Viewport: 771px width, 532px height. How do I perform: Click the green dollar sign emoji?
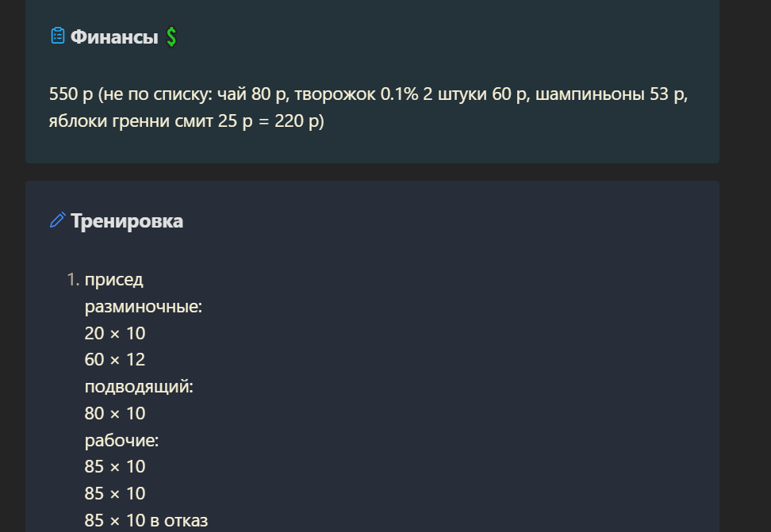[x=171, y=37]
